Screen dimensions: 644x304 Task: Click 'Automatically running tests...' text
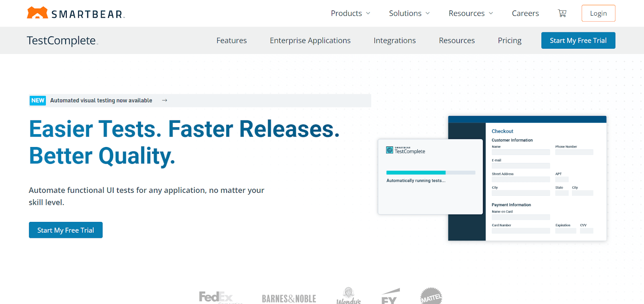coord(416,180)
